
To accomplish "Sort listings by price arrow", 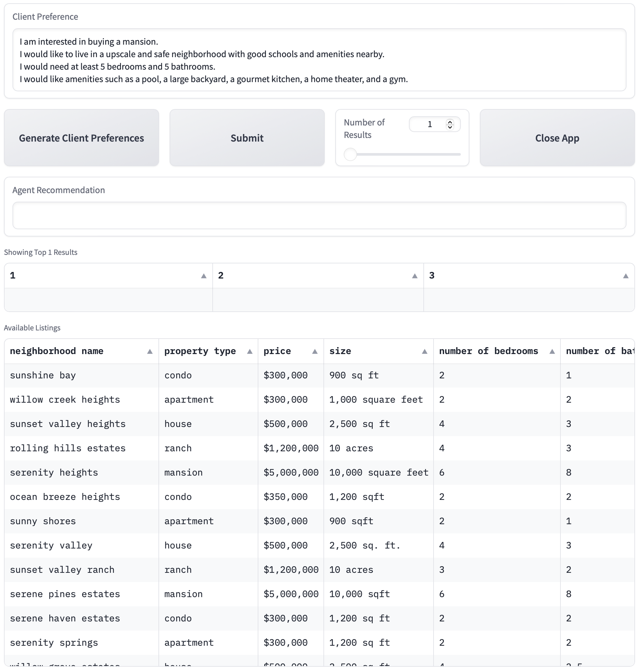I will pyautogui.click(x=315, y=351).
